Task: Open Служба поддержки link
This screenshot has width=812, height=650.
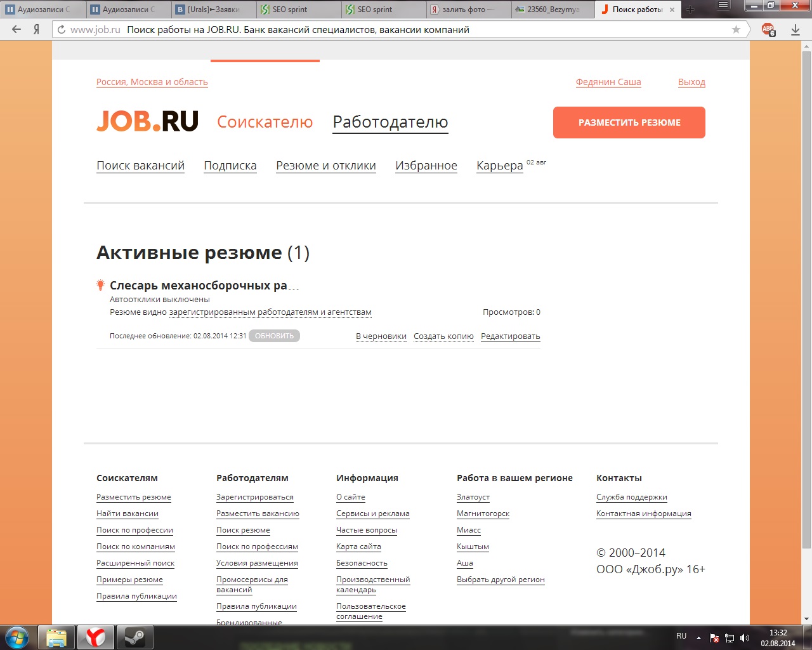Action: [632, 497]
